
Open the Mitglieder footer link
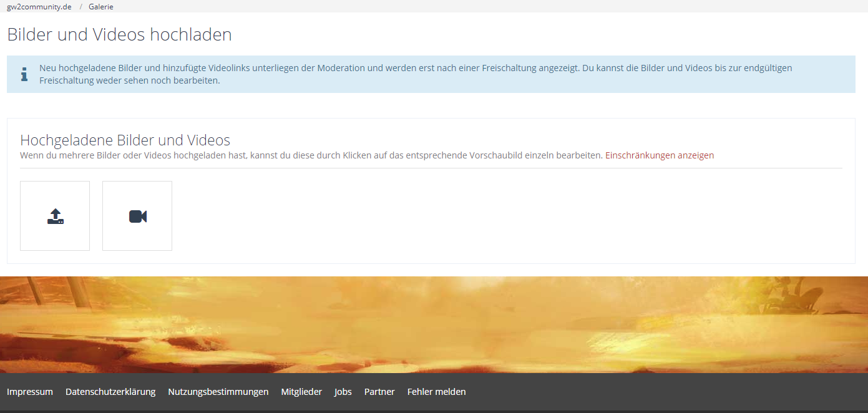click(x=301, y=392)
